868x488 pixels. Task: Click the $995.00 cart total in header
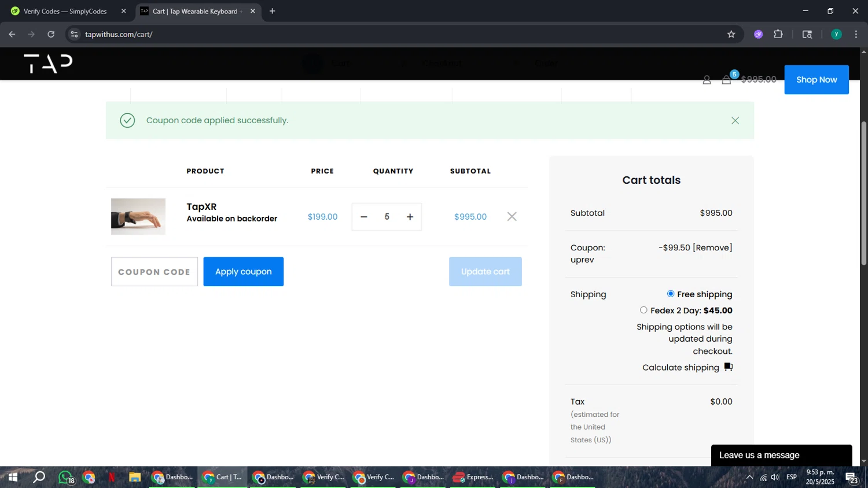tap(759, 80)
